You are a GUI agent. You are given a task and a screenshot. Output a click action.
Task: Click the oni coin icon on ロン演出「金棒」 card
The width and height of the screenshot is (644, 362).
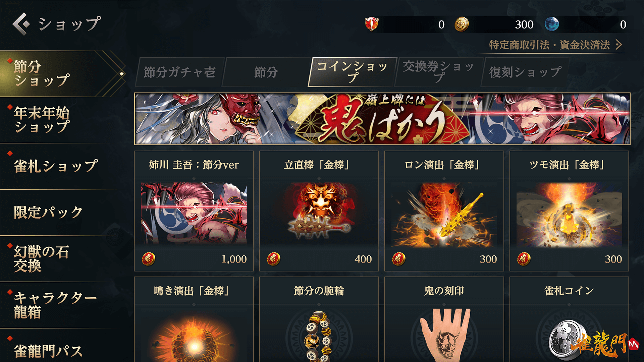click(398, 259)
